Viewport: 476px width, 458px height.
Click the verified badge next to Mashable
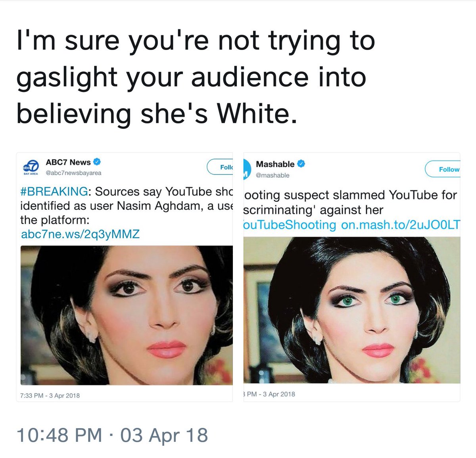click(x=301, y=164)
